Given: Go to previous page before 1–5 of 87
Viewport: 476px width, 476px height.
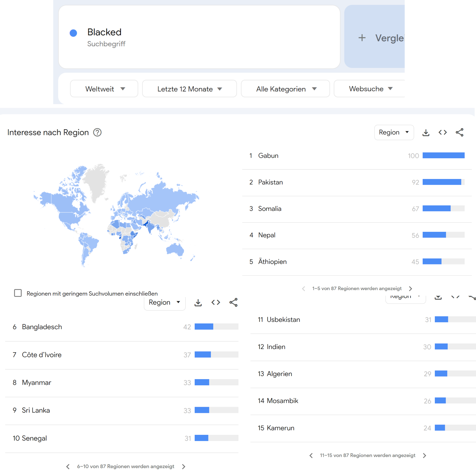Looking at the screenshot, I should pos(303,288).
